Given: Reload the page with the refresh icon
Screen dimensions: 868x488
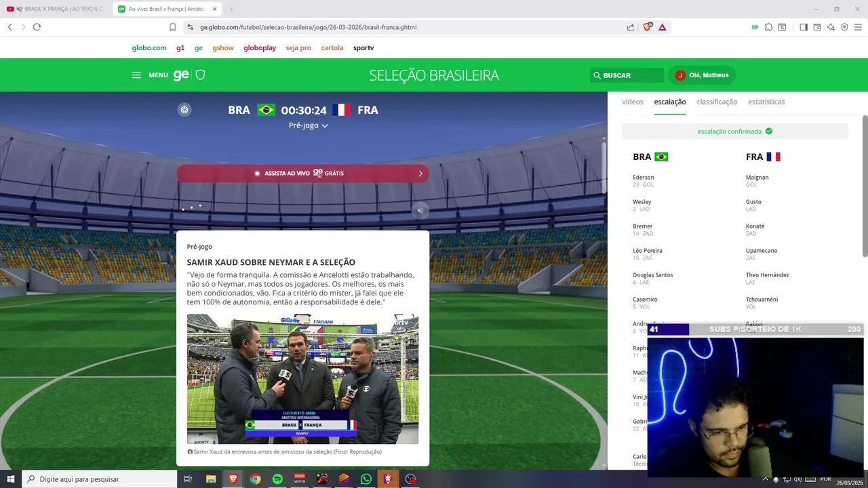Looking at the screenshot, I should tap(37, 27).
